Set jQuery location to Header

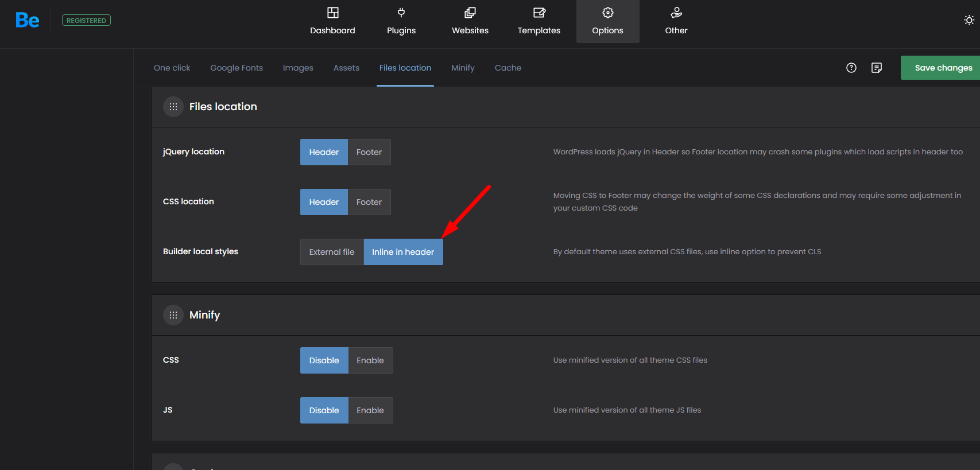324,152
